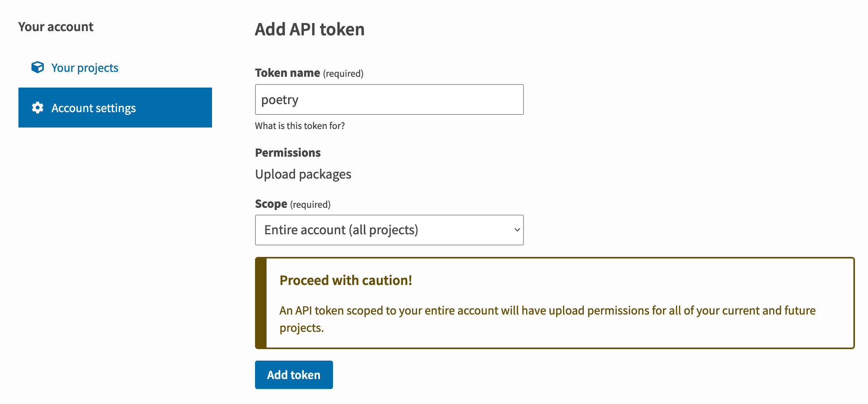Click the Proceed with caution! warning title

point(346,280)
